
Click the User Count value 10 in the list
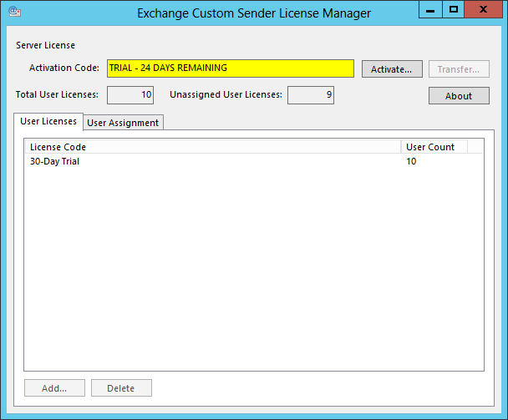tap(411, 161)
